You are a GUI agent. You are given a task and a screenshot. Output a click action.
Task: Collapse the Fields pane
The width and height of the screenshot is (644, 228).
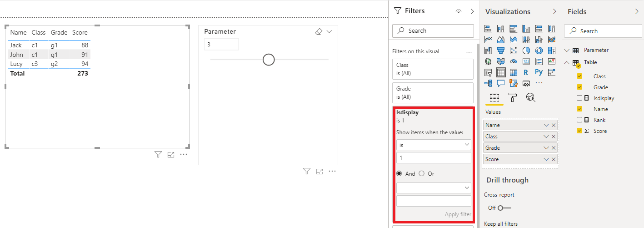[x=637, y=11]
